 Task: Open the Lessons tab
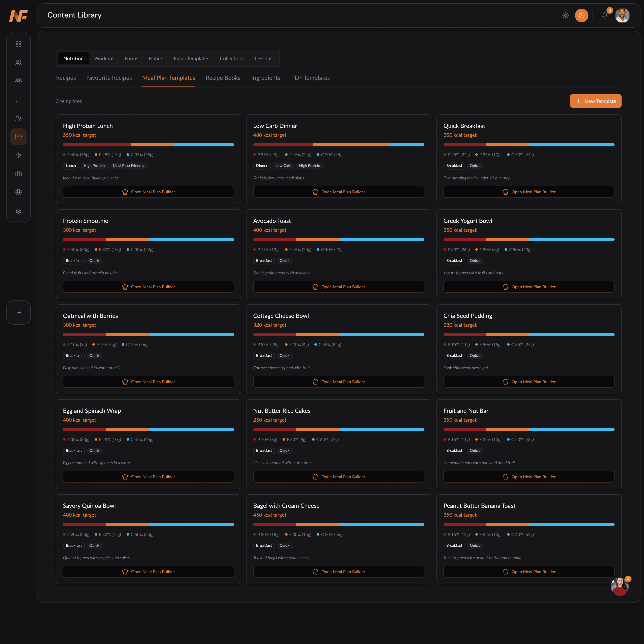click(x=263, y=58)
